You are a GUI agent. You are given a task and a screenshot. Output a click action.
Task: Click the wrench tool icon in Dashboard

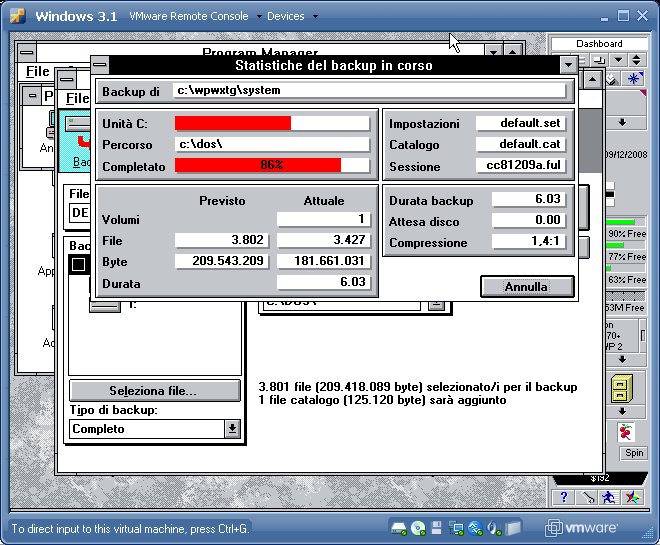click(x=587, y=497)
